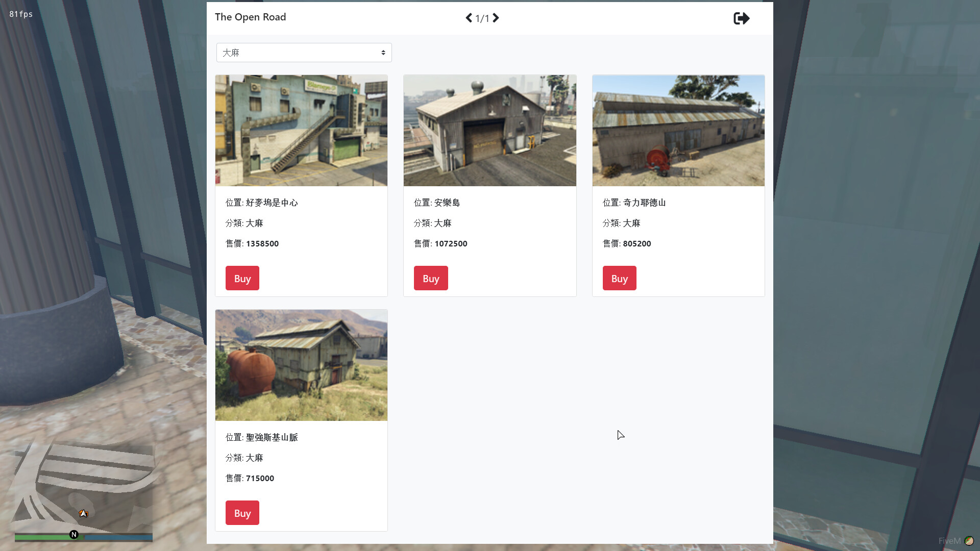Image resolution: width=980 pixels, height=551 pixels.
Task: Click The Open Road title
Action: (x=250, y=17)
